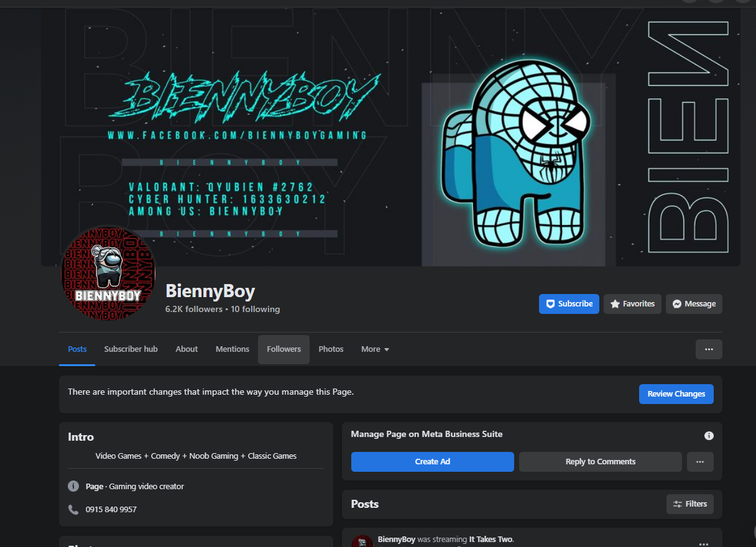
Task: Click the Intro heading
Action: [x=81, y=437]
